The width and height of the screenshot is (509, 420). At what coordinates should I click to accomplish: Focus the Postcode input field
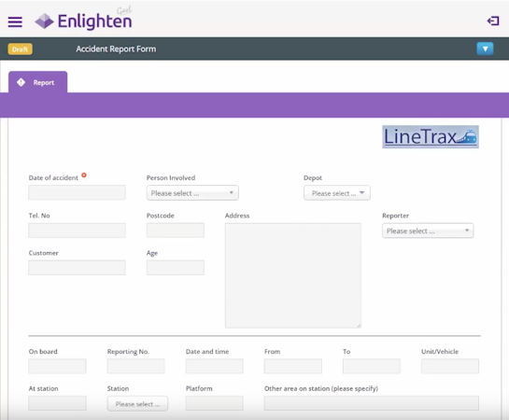176,231
